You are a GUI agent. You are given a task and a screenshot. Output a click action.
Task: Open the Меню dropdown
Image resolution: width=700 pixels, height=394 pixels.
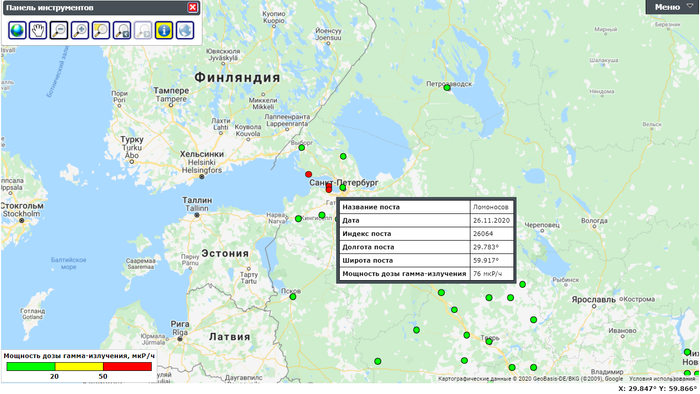click(672, 7)
